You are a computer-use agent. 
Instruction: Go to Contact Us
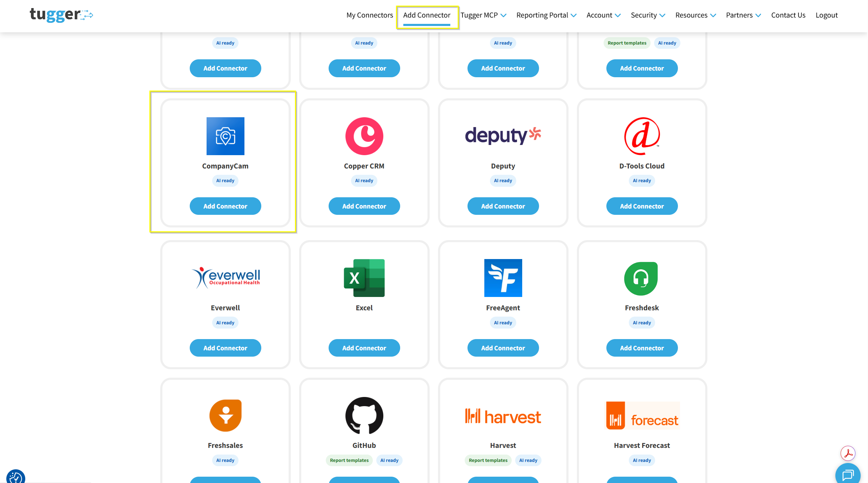click(788, 15)
